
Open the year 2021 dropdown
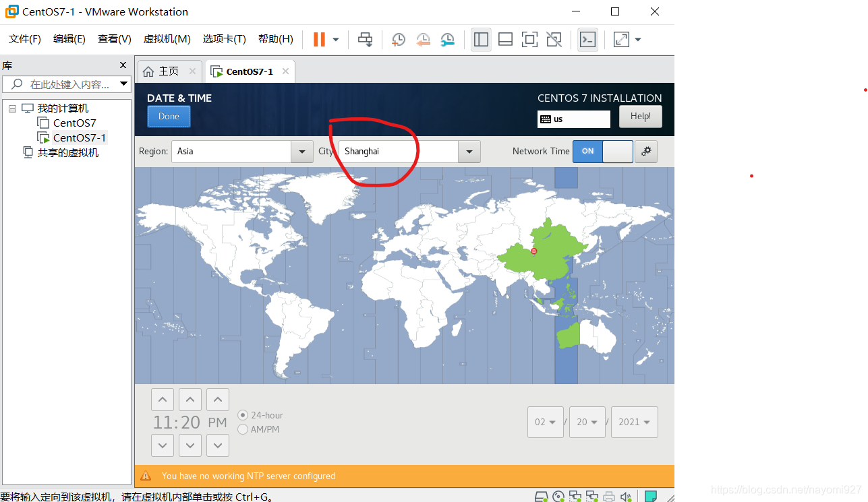(635, 422)
